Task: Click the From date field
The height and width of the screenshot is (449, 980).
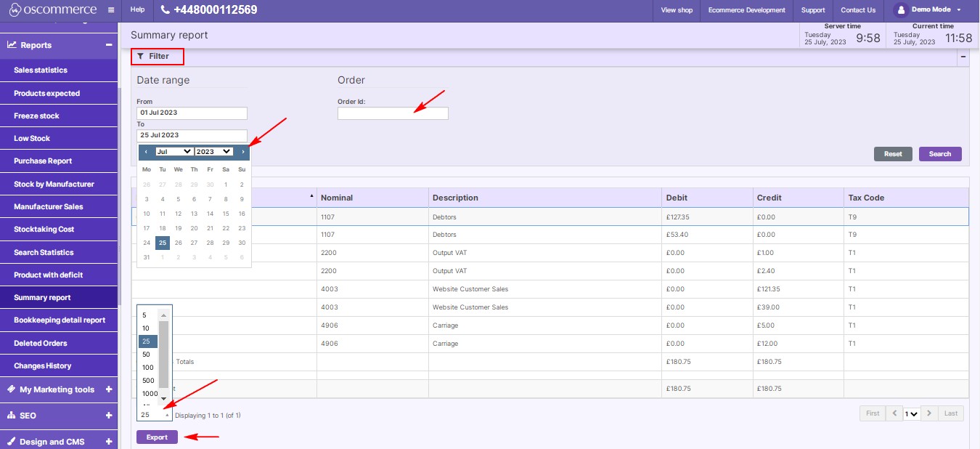Action: 192,113
